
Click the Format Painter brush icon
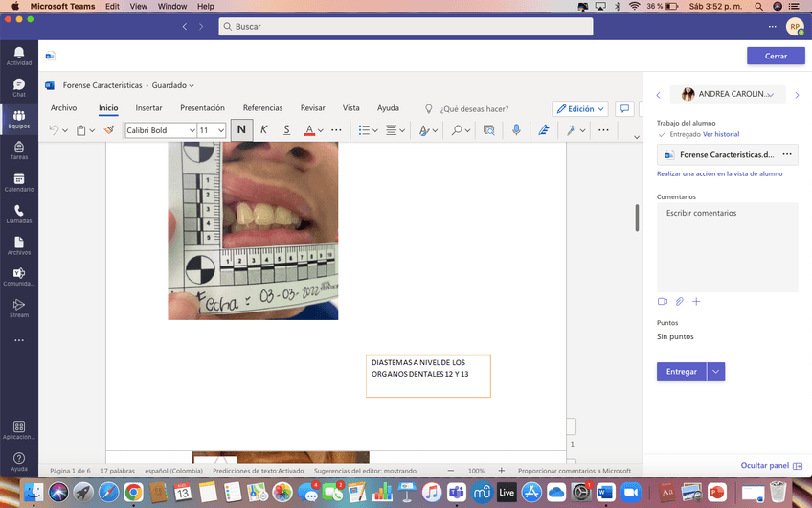click(108, 130)
